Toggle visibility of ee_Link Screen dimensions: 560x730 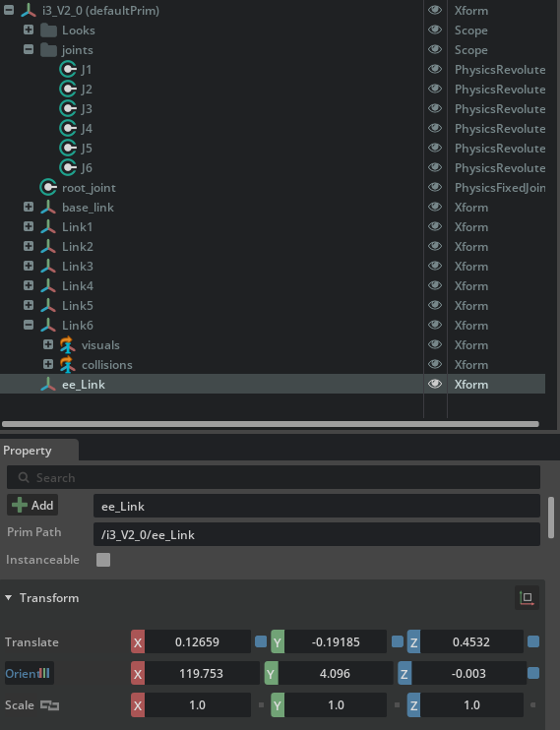(x=435, y=384)
